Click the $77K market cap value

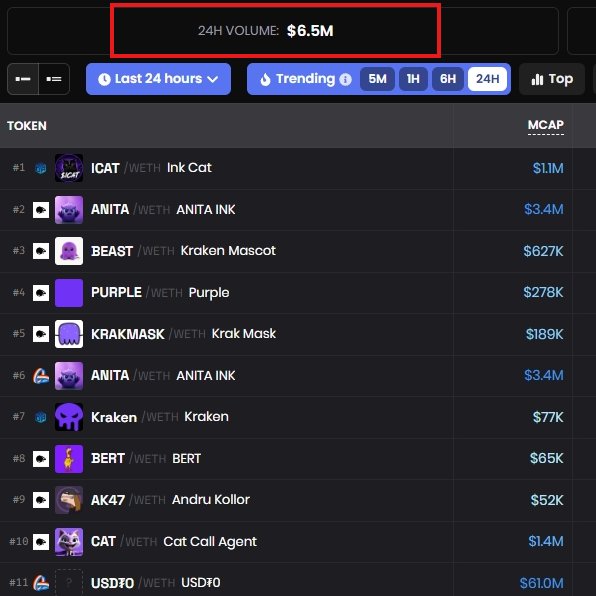(548, 417)
